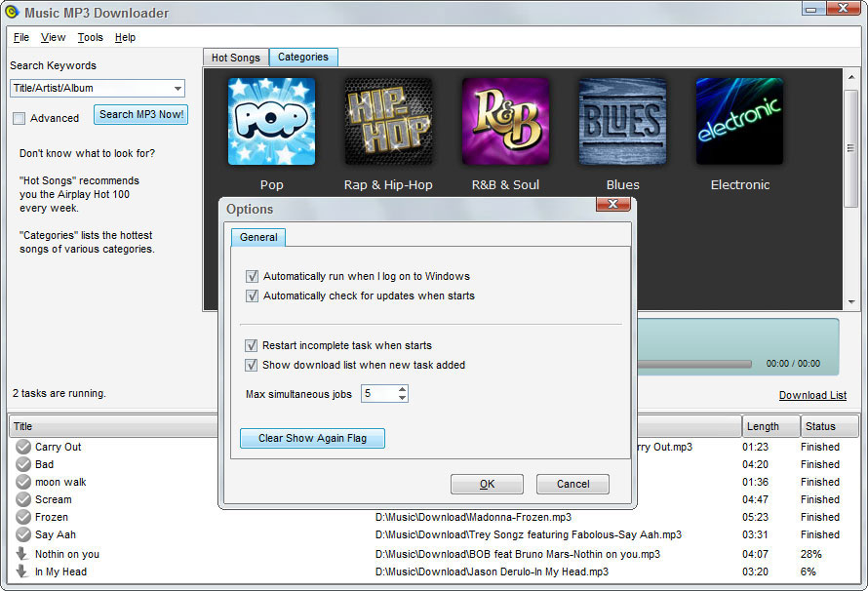Click the Clear Show Again Flag button

coord(312,438)
